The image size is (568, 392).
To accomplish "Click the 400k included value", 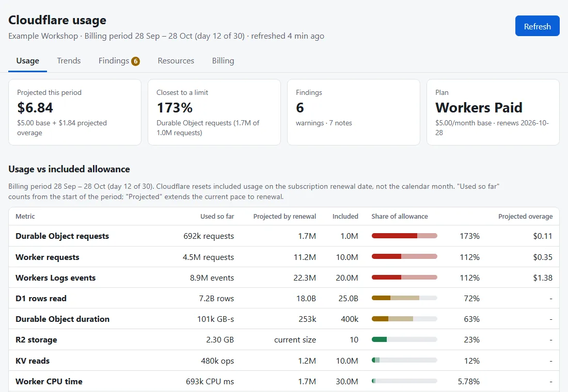I will click(350, 319).
